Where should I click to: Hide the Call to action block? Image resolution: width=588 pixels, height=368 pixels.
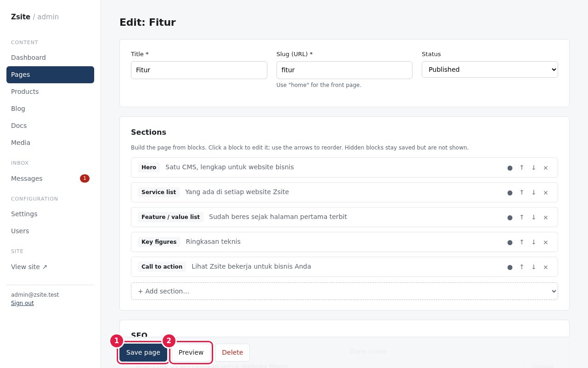pos(510,267)
